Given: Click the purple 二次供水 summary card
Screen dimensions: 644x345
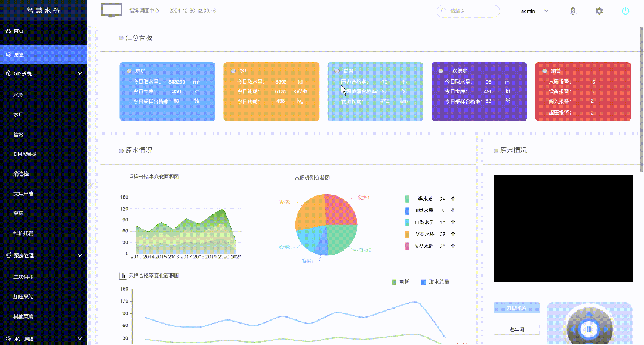Looking at the screenshot, I should pyautogui.click(x=479, y=91).
